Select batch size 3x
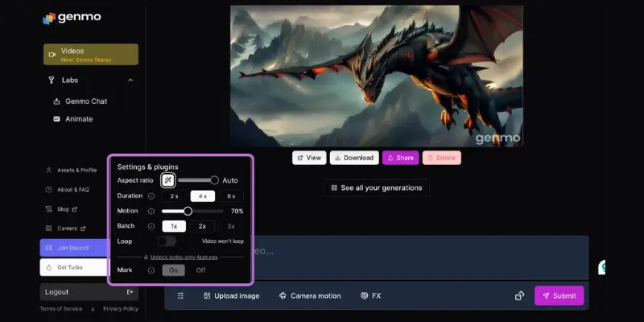 231,226
